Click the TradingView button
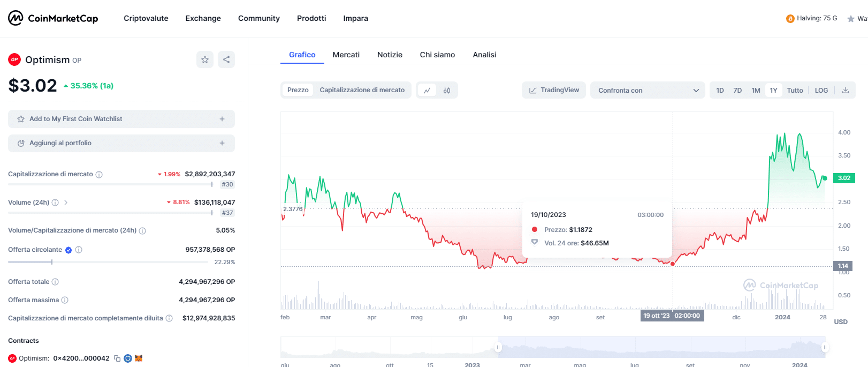Screen dimensions: 868x367 coord(554,90)
